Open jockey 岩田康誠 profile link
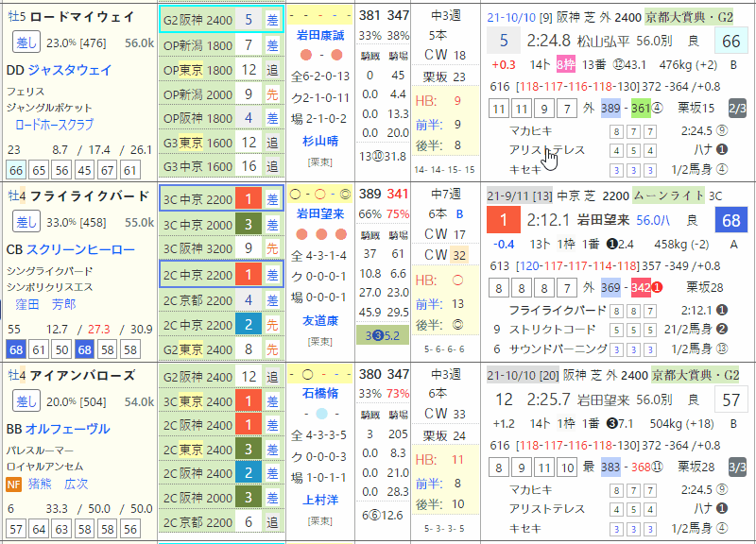The width and height of the screenshot is (756, 544). pyautogui.click(x=318, y=36)
